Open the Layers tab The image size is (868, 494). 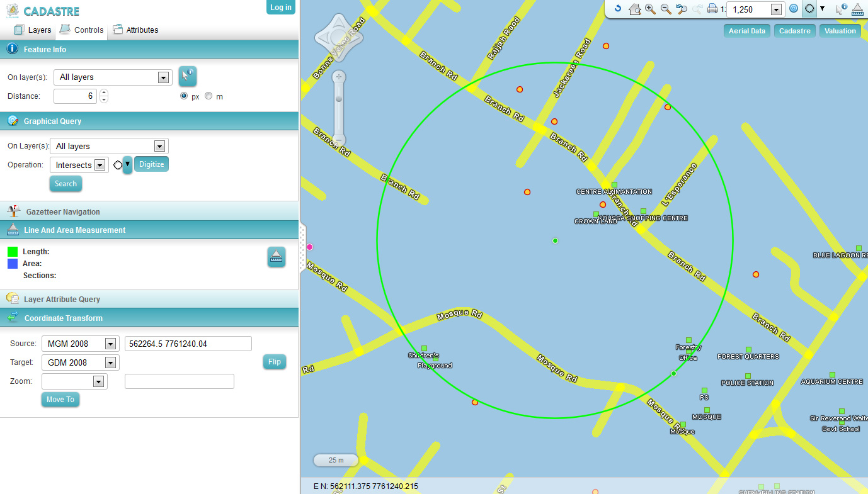click(x=33, y=30)
